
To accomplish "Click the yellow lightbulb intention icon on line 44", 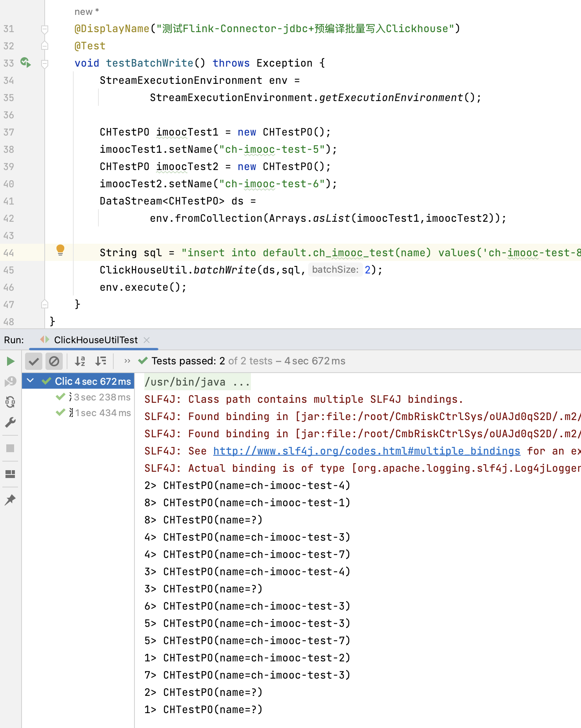I will point(60,250).
